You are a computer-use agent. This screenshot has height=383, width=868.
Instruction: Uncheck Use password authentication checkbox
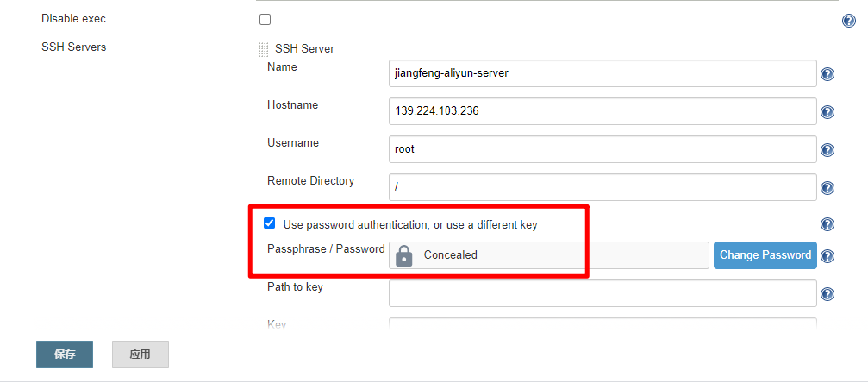point(270,223)
